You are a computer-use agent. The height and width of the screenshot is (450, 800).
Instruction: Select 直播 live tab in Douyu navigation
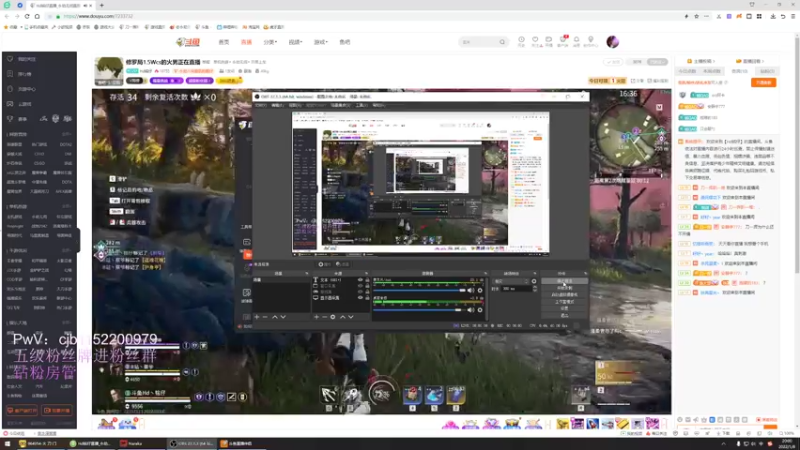(246, 42)
